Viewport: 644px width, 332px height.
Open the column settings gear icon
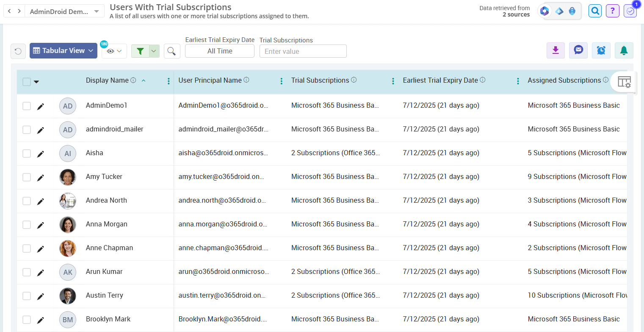[624, 82]
